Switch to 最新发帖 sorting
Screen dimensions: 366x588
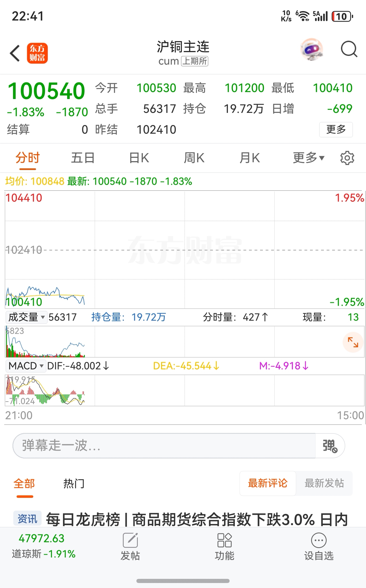[324, 483]
